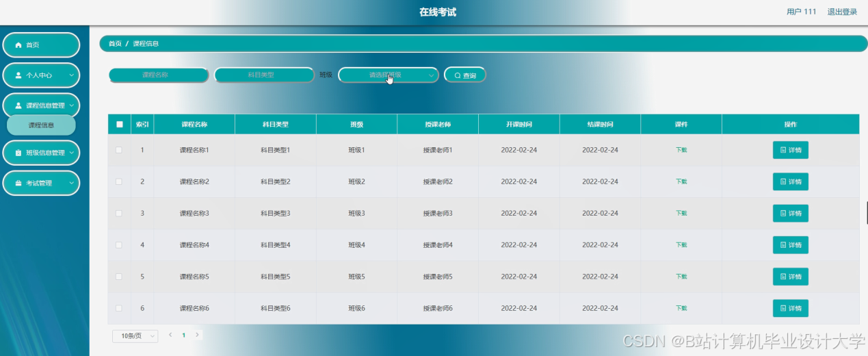
Task: Open the 请选择班级 dropdown
Action: coord(388,75)
